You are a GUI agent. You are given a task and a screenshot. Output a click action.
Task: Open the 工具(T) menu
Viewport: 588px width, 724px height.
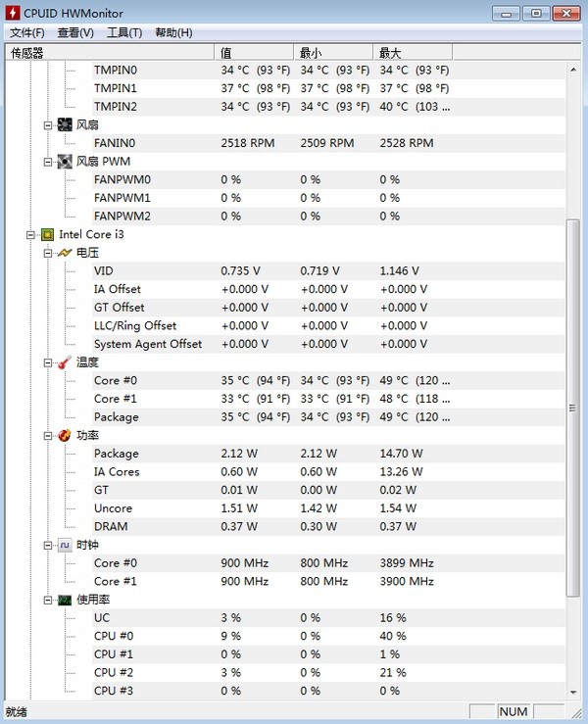[124, 33]
